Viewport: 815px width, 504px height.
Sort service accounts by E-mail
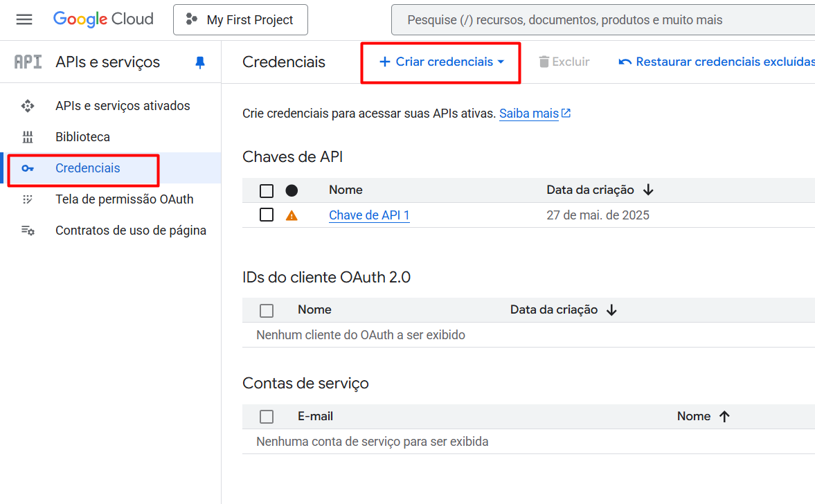click(x=315, y=416)
